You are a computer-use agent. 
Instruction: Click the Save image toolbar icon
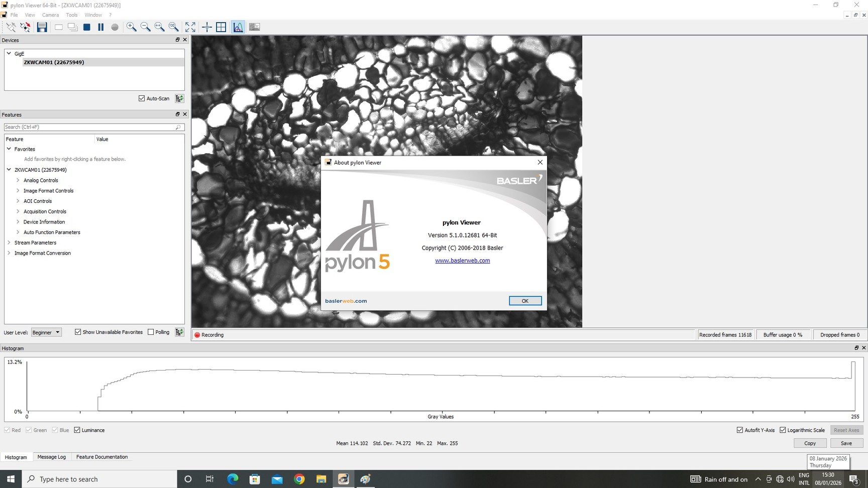[x=42, y=27]
